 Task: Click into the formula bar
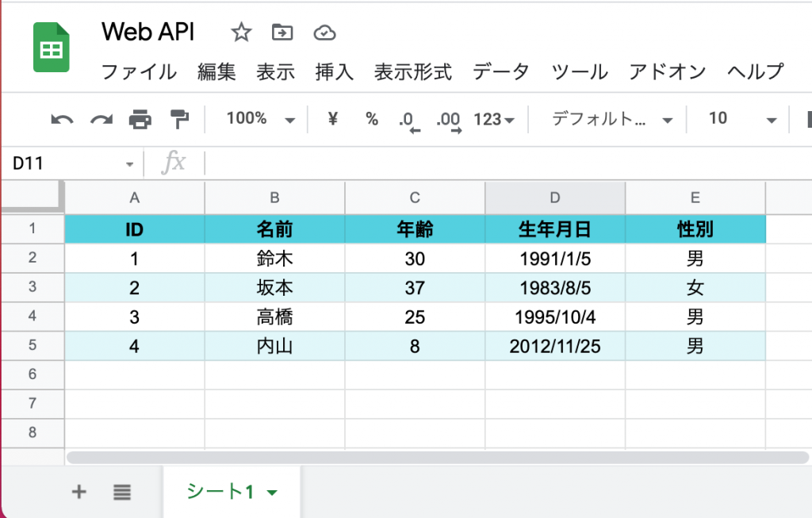(507, 163)
